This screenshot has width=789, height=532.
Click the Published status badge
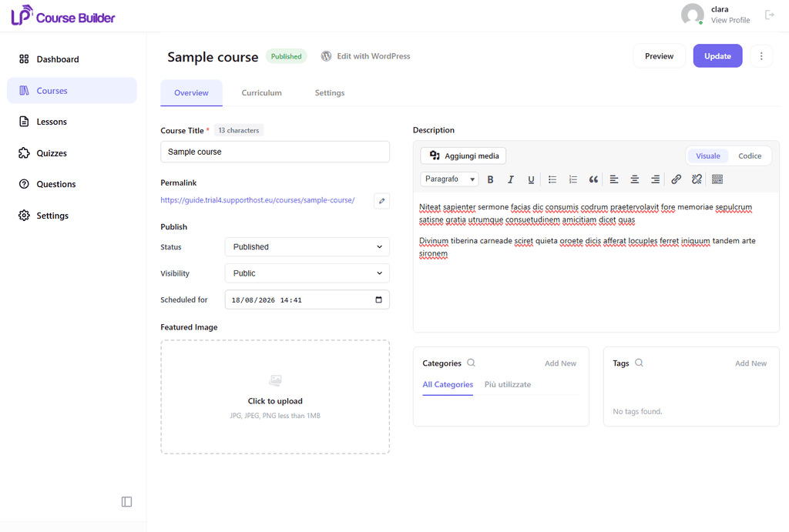287,56
